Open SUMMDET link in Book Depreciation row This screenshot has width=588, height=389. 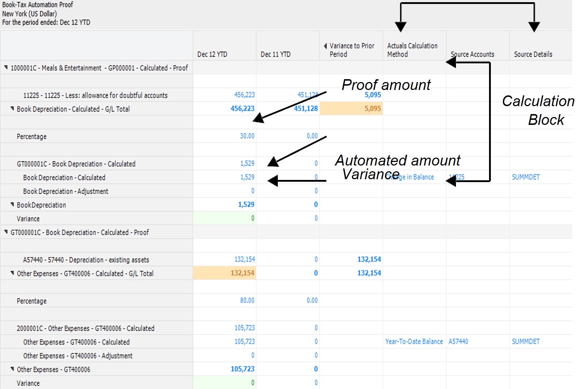pos(525,177)
